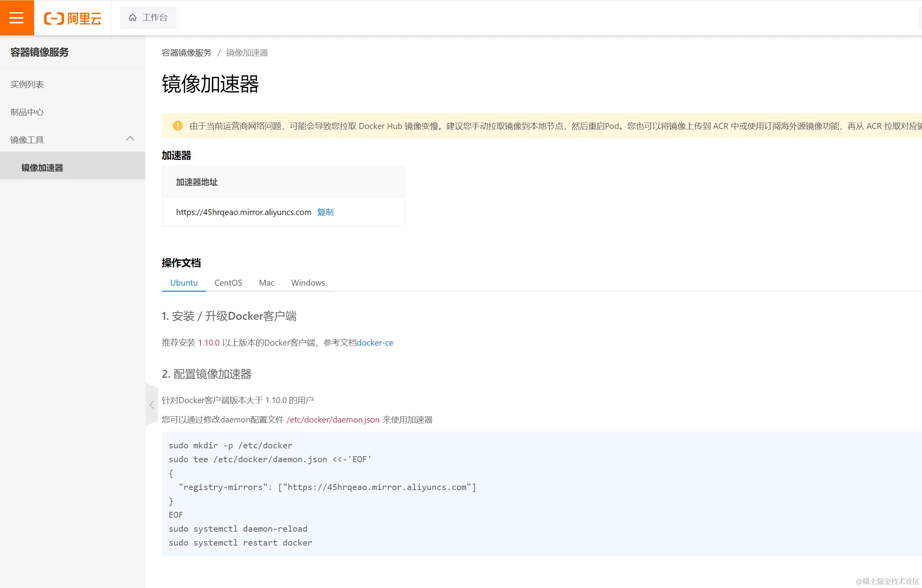The image size is (922, 588).
Task: Switch to the Ubuntu tab
Action: tap(184, 282)
